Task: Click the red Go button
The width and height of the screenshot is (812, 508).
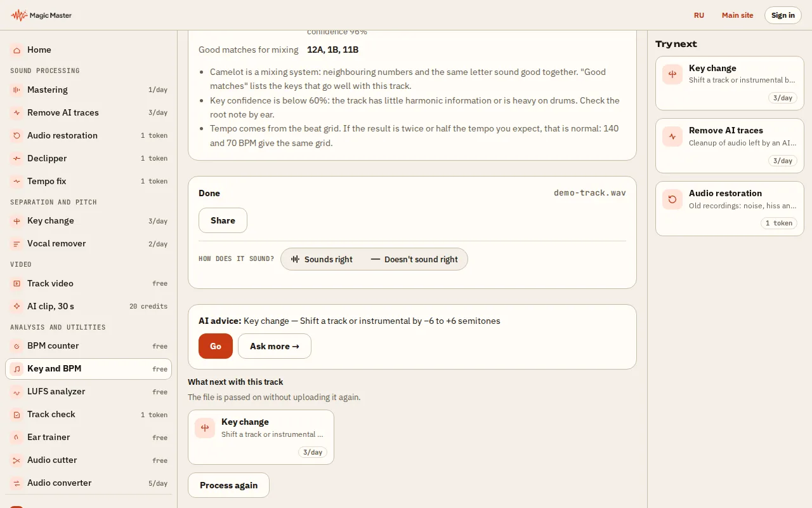Action: (216, 346)
